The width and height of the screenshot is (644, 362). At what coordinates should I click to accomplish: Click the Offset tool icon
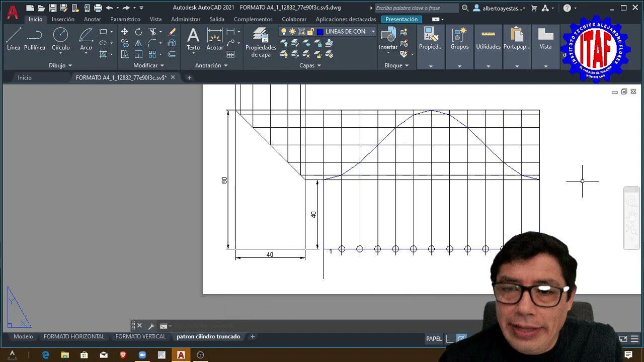(x=172, y=54)
